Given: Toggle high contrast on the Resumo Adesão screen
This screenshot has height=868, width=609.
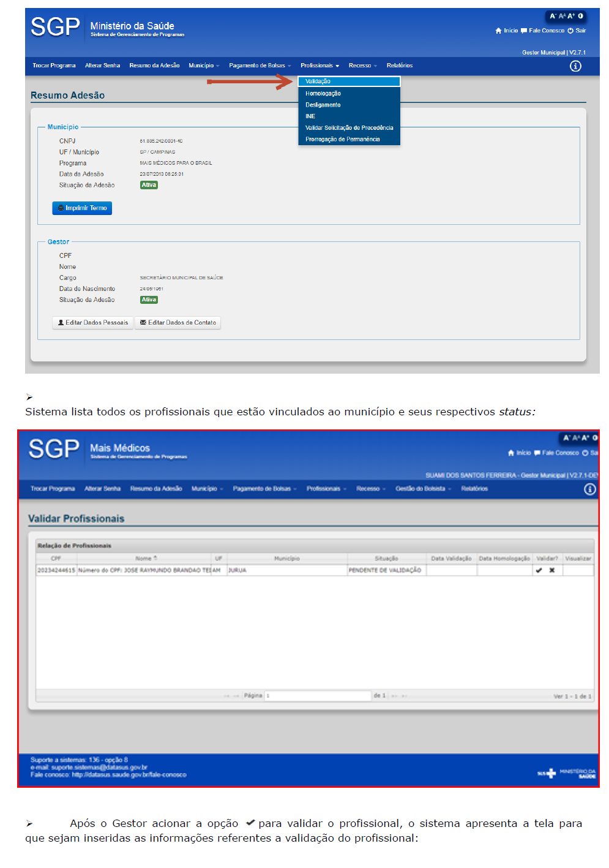Looking at the screenshot, I should pos(581,17).
